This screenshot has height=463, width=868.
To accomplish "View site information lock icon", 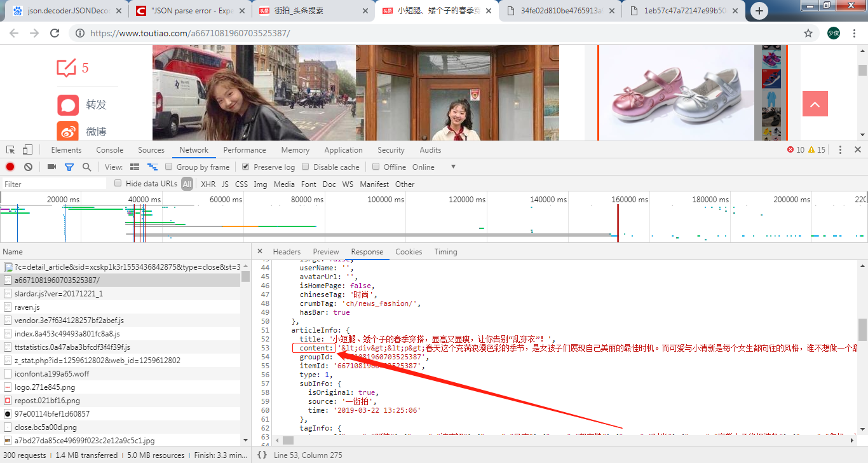I will tap(79, 33).
